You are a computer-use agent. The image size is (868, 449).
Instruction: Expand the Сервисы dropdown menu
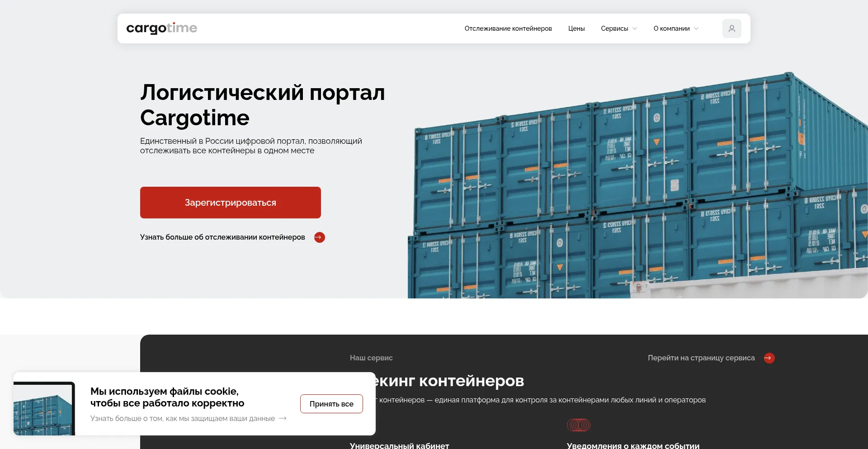(618, 28)
